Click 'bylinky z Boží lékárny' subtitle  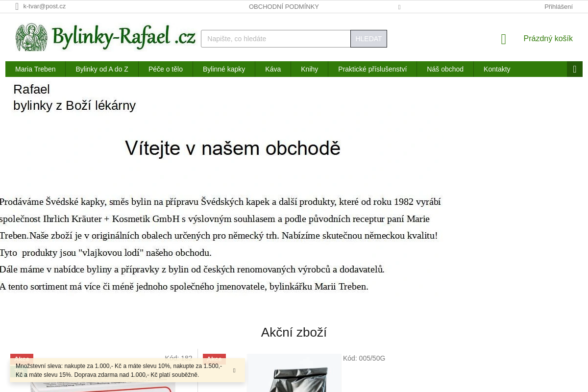click(x=74, y=105)
